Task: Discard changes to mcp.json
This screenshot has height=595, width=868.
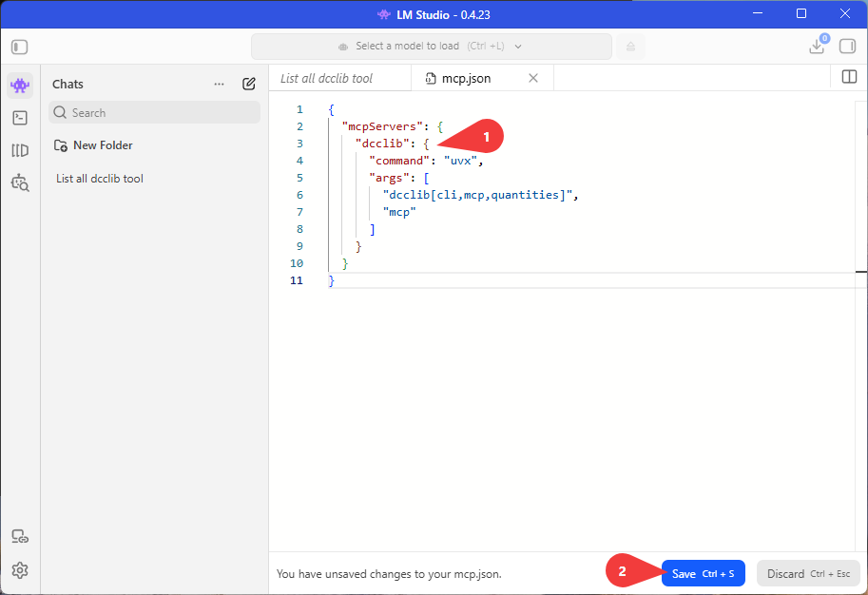Action: pyautogui.click(x=808, y=574)
